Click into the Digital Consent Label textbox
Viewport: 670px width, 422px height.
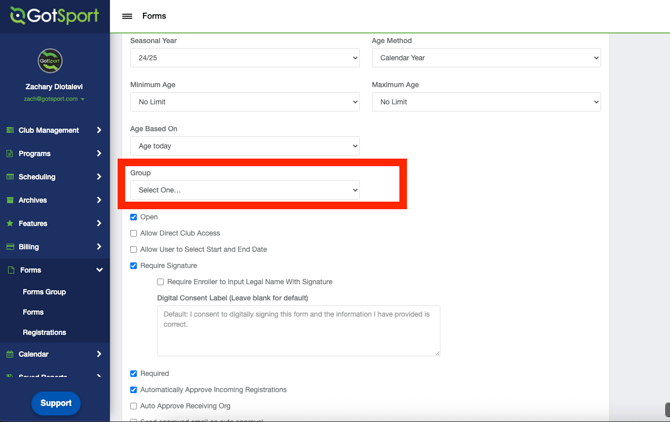(298, 330)
